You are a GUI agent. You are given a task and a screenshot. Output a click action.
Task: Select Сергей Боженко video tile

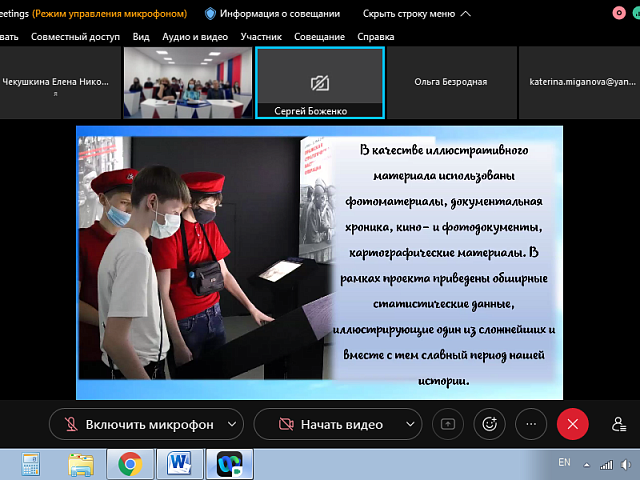[x=320, y=83]
